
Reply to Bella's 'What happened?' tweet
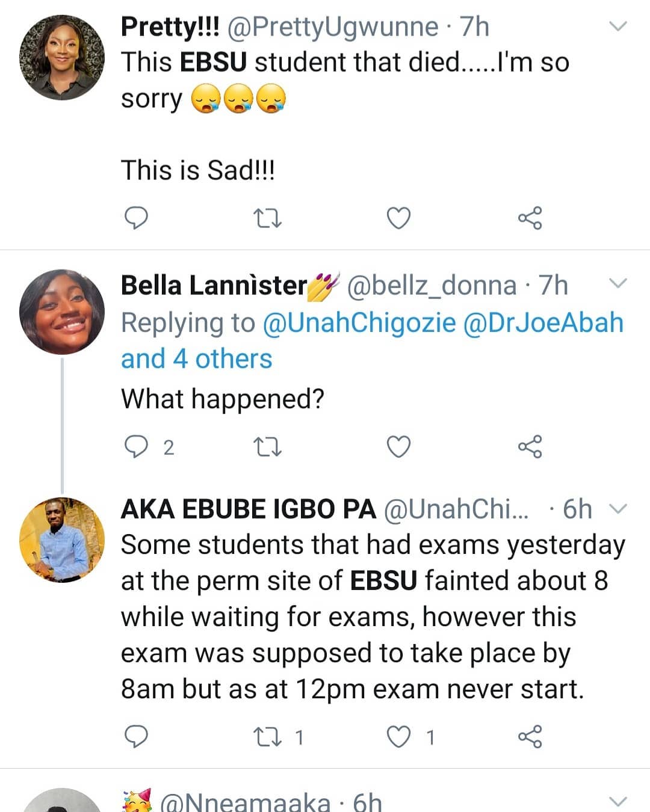pyautogui.click(x=136, y=447)
